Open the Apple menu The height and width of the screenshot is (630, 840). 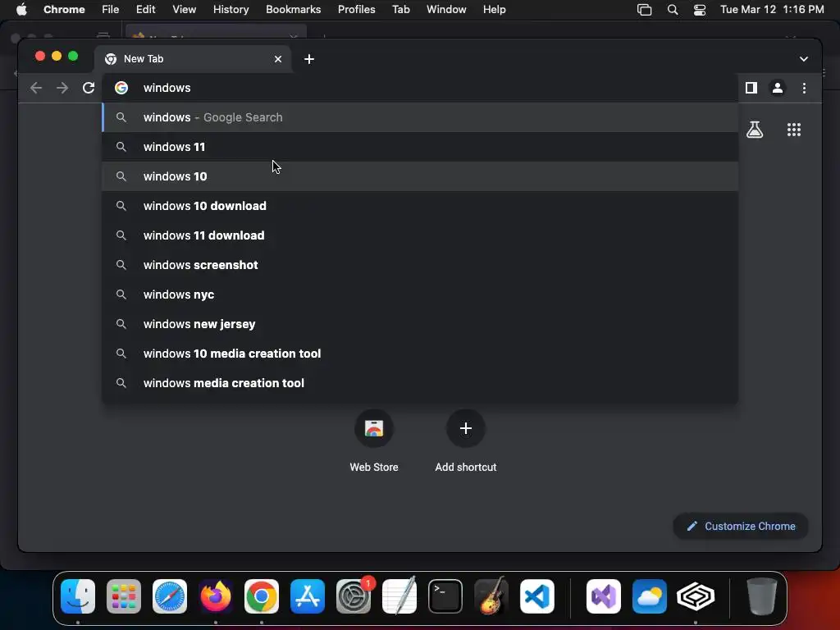click(21, 10)
